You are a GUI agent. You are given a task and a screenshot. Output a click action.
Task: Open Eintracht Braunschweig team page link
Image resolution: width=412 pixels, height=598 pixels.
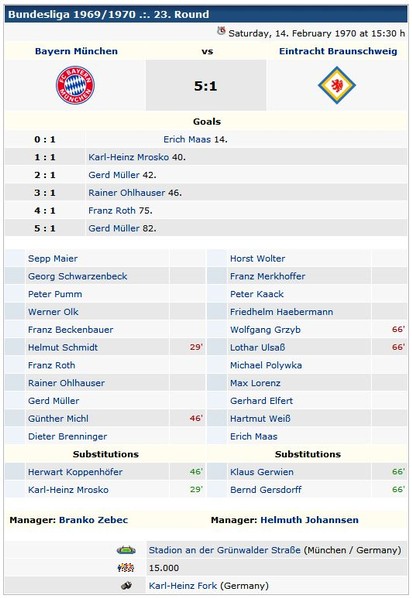(338, 51)
